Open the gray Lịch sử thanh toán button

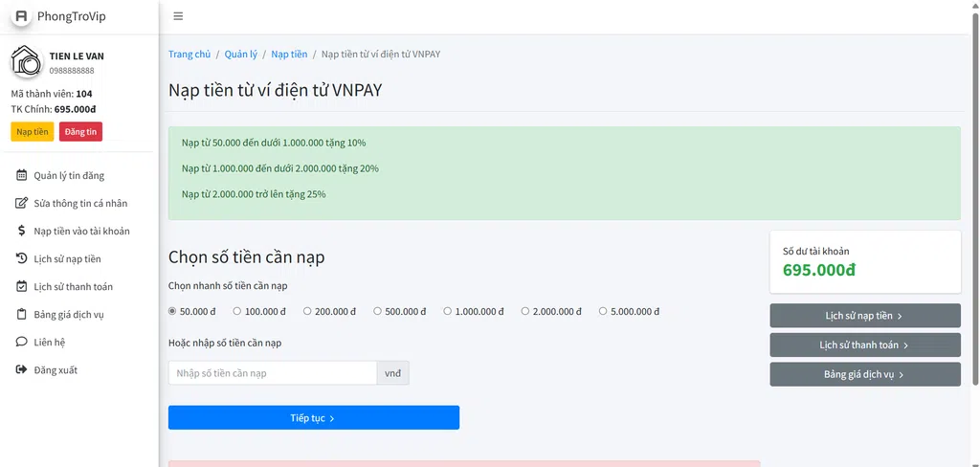864,345
